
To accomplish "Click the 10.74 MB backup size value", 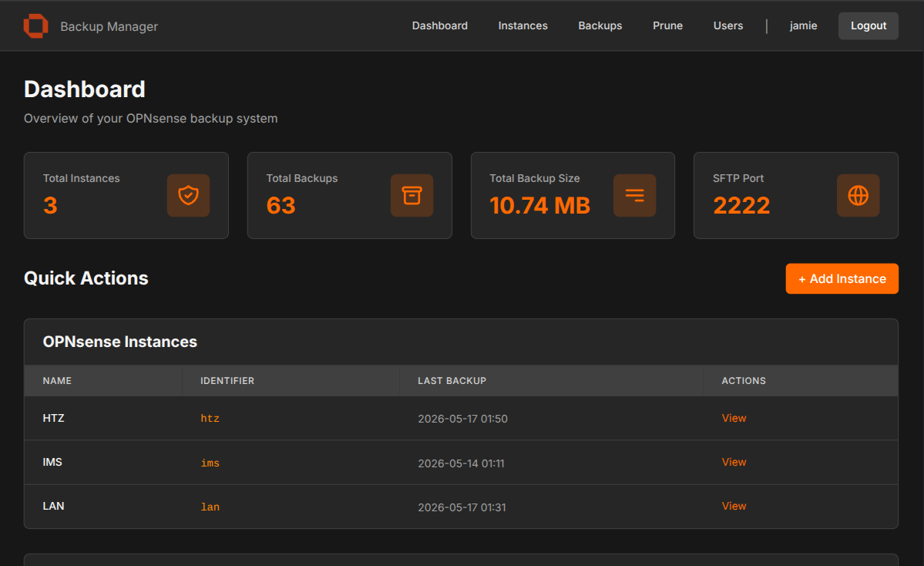I will tap(539, 205).
